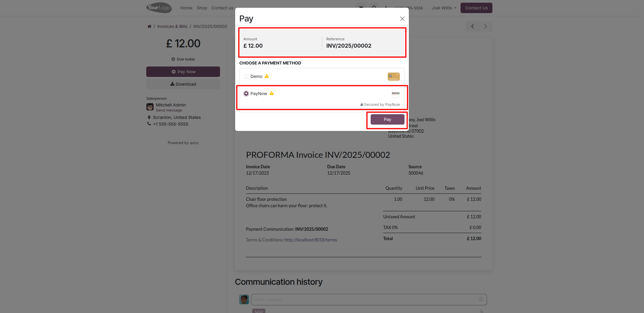Click the Invoices & Bills breadcrumb link
Image resolution: width=644 pixels, height=313 pixels.
click(x=172, y=27)
